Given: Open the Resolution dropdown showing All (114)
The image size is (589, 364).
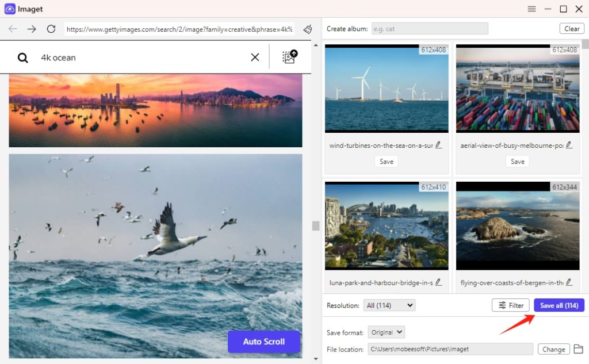Looking at the screenshot, I should pyautogui.click(x=389, y=305).
